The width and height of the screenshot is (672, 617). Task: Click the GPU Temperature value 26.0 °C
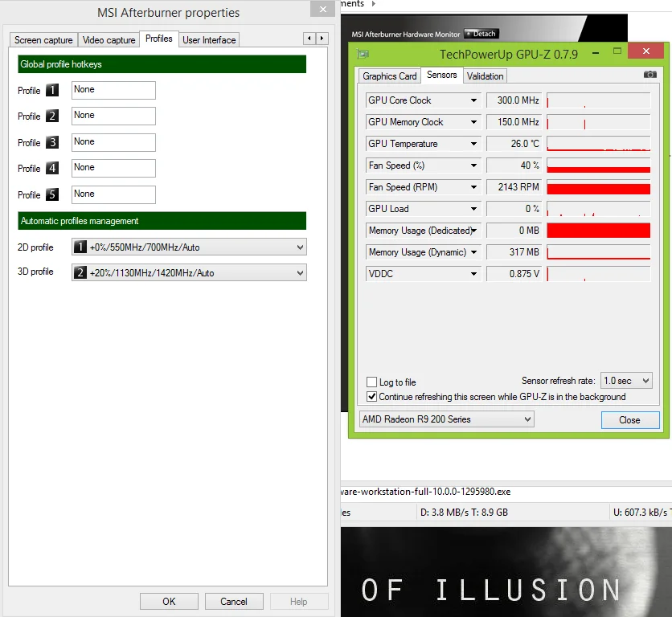coord(514,144)
